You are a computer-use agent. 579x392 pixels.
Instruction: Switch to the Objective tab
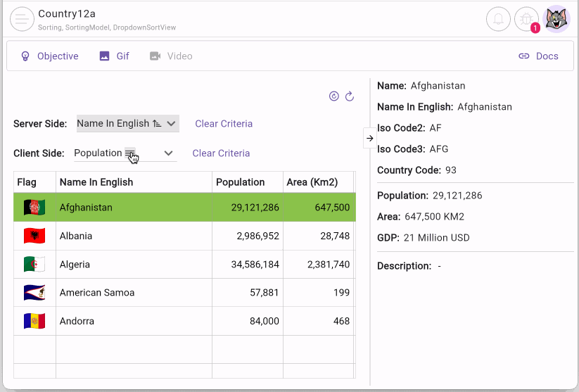coord(49,56)
